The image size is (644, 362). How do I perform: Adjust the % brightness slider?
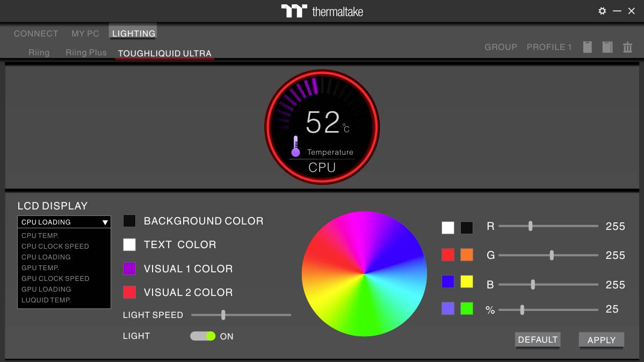[522, 309]
